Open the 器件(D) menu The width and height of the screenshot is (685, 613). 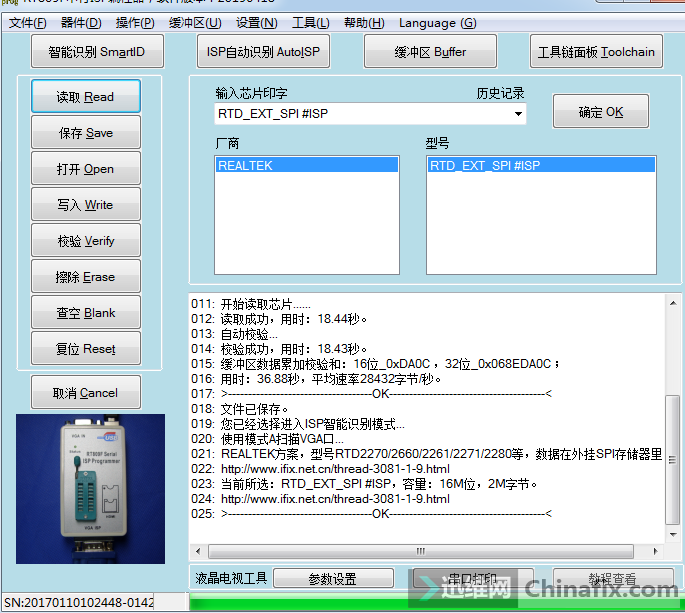[x=81, y=23]
